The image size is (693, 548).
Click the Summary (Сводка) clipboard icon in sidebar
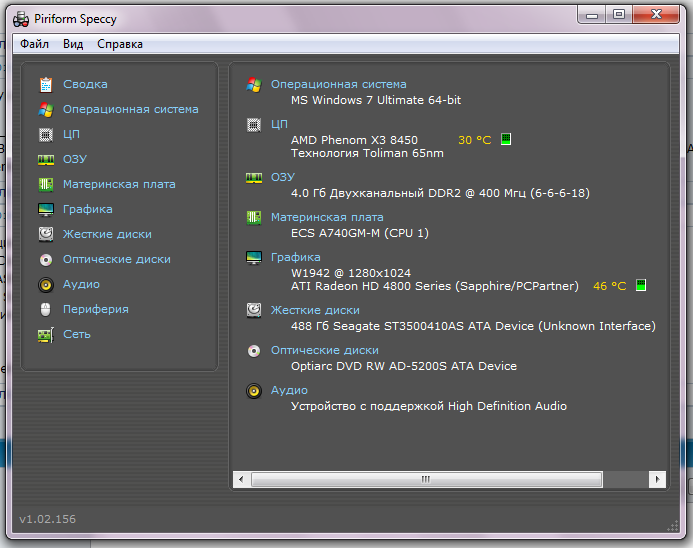(x=45, y=85)
